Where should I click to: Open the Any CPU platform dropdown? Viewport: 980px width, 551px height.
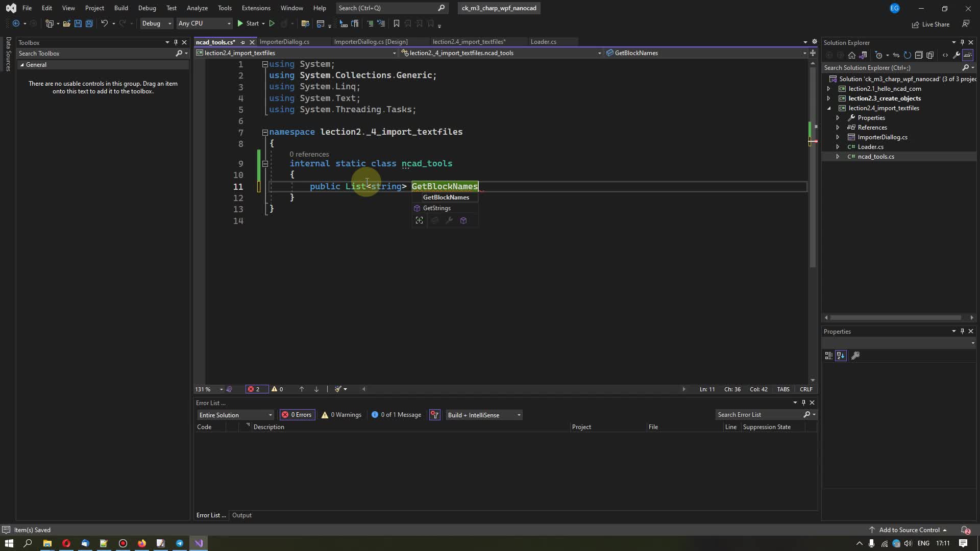(204, 23)
